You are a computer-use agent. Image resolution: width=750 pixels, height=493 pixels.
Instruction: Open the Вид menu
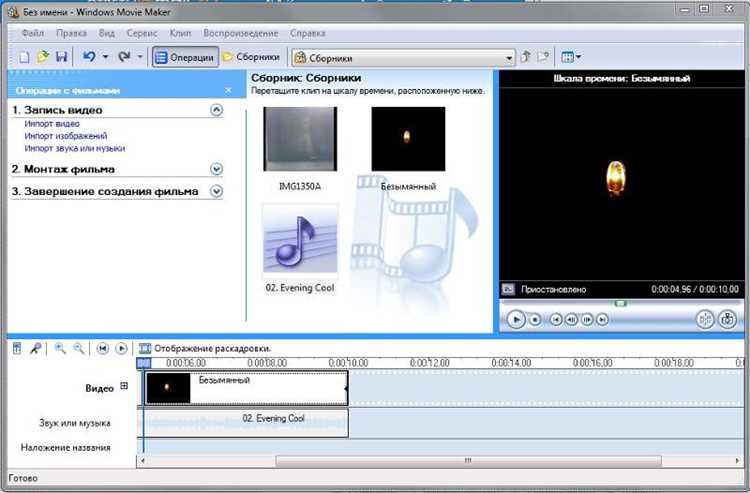pyautogui.click(x=107, y=33)
